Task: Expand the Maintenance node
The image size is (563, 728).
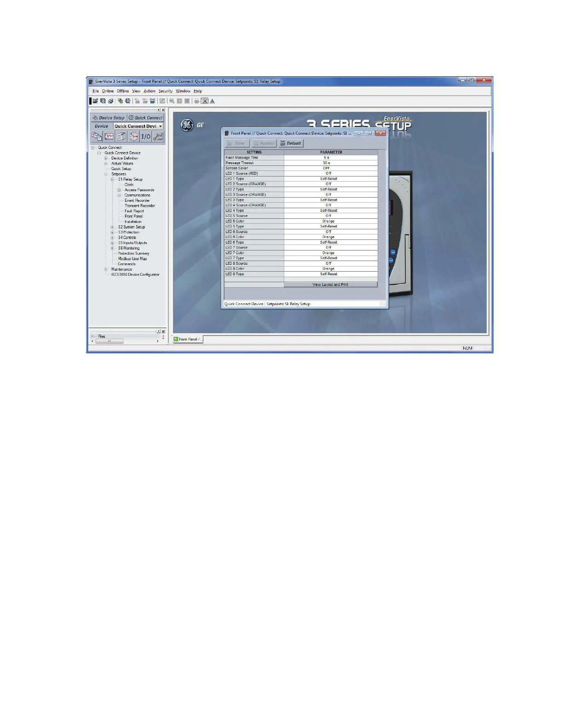Action: 106,269
